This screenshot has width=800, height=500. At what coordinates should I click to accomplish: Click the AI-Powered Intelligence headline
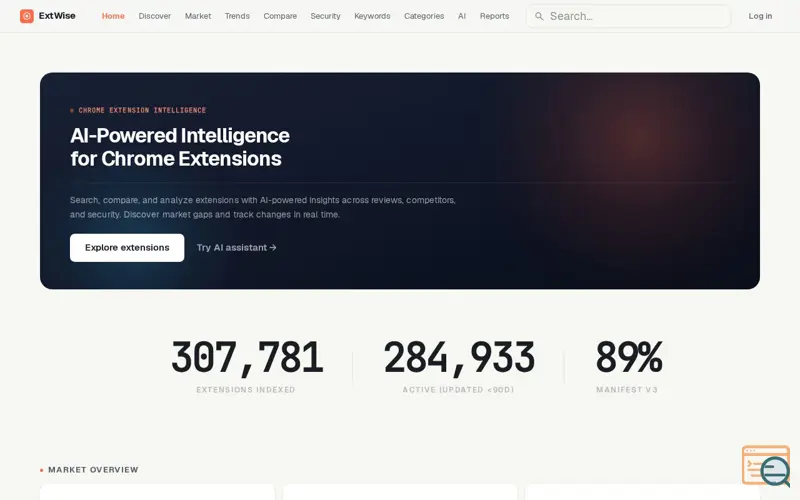coord(180,147)
